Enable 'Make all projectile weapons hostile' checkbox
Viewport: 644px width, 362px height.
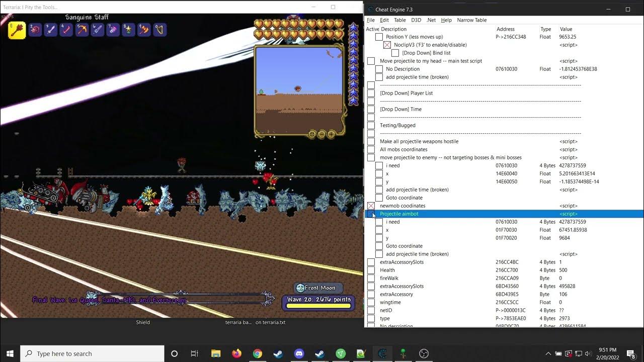pyautogui.click(x=371, y=141)
